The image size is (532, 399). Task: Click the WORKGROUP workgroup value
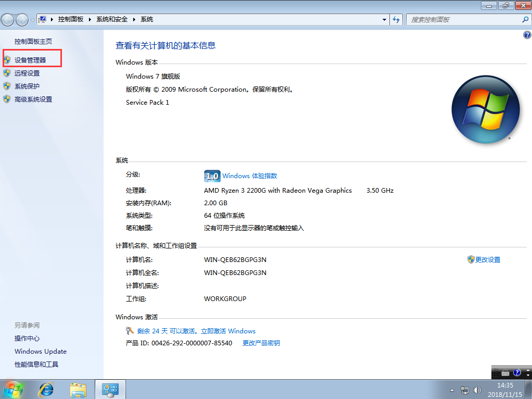point(225,299)
